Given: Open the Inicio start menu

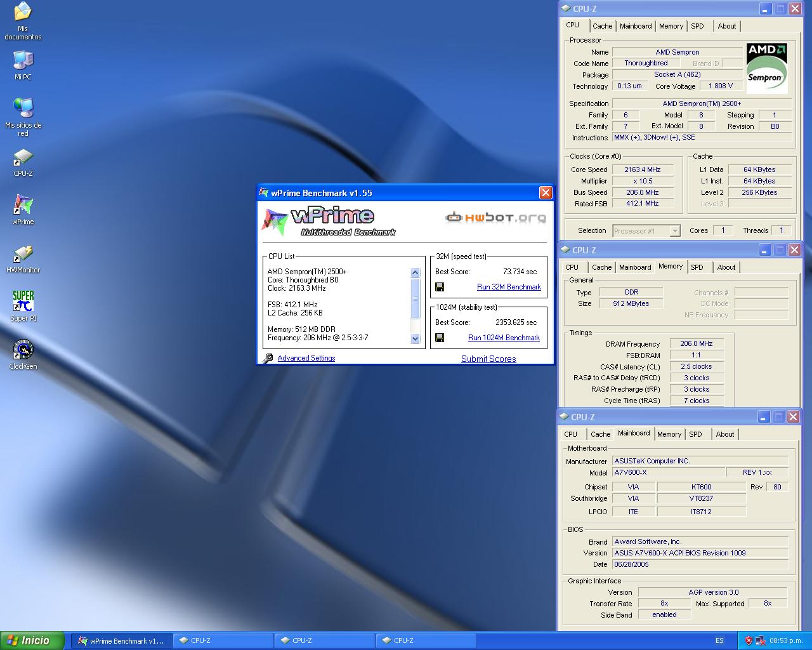Looking at the screenshot, I should [x=32, y=640].
